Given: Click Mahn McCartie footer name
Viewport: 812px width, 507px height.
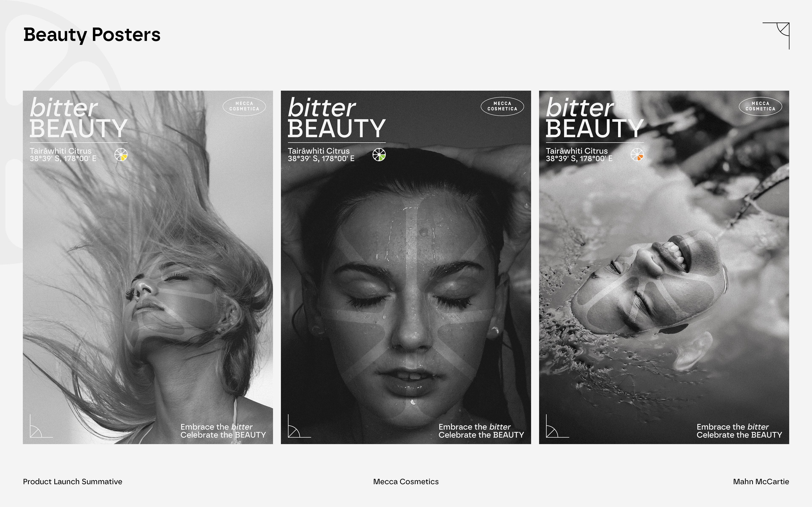Looking at the screenshot, I should tap(761, 481).
